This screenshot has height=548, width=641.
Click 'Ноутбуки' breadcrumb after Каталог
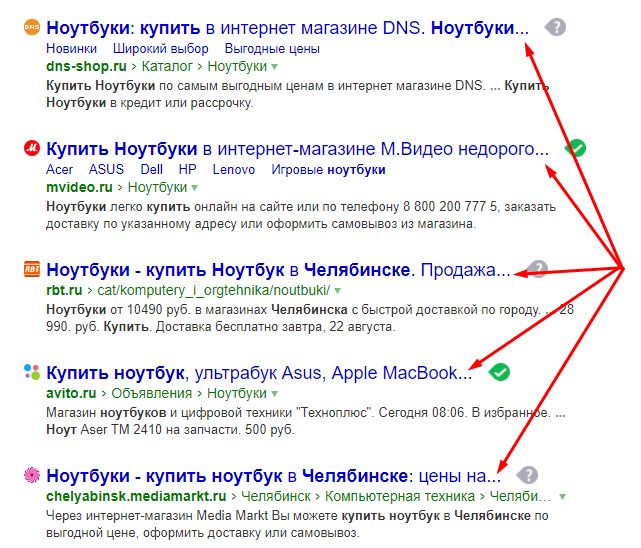click(x=237, y=66)
